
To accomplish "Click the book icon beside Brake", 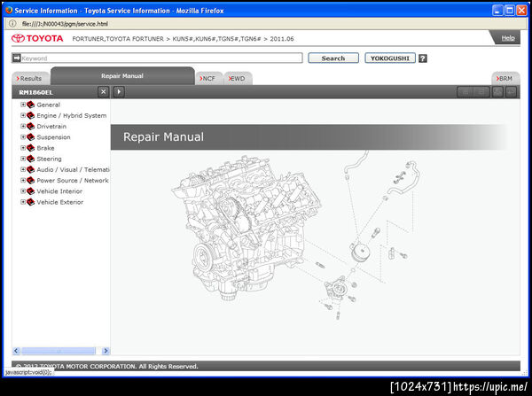I will click(x=30, y=148).
